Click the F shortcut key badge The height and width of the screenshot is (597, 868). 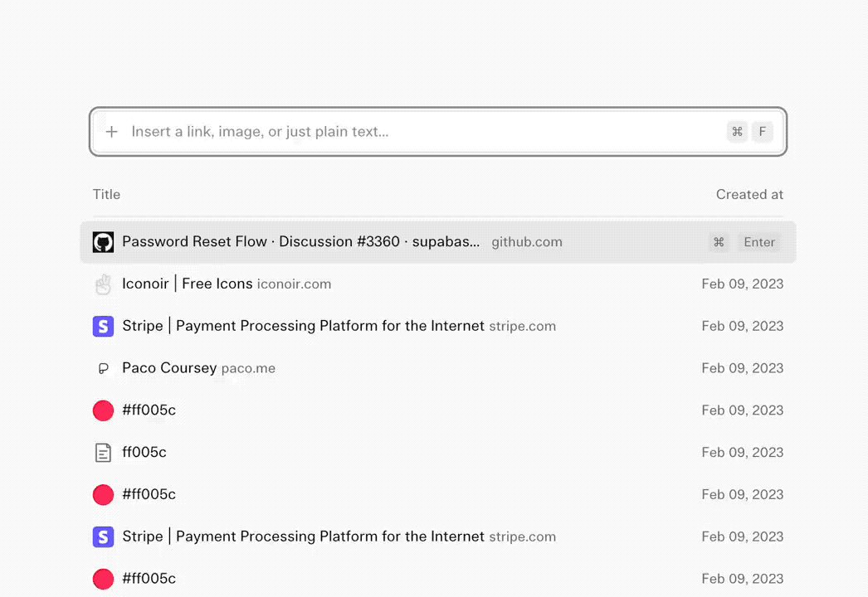[763, 132]
